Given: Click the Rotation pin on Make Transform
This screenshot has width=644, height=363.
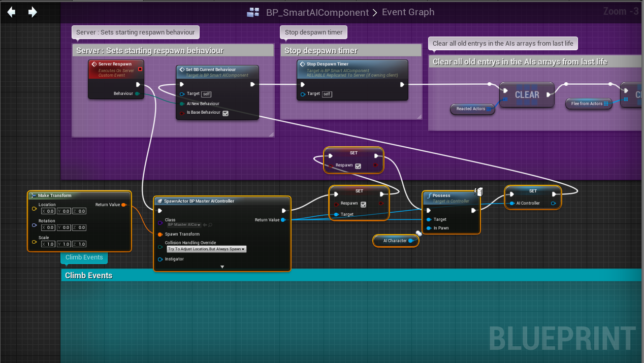Looking at the screenshot, I should point(35,225).
